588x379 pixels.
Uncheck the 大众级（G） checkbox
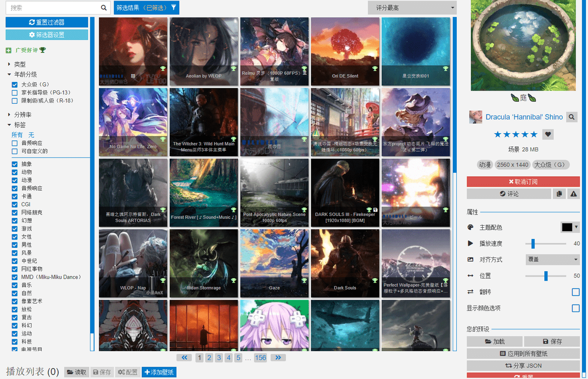[x=15, y=85]
